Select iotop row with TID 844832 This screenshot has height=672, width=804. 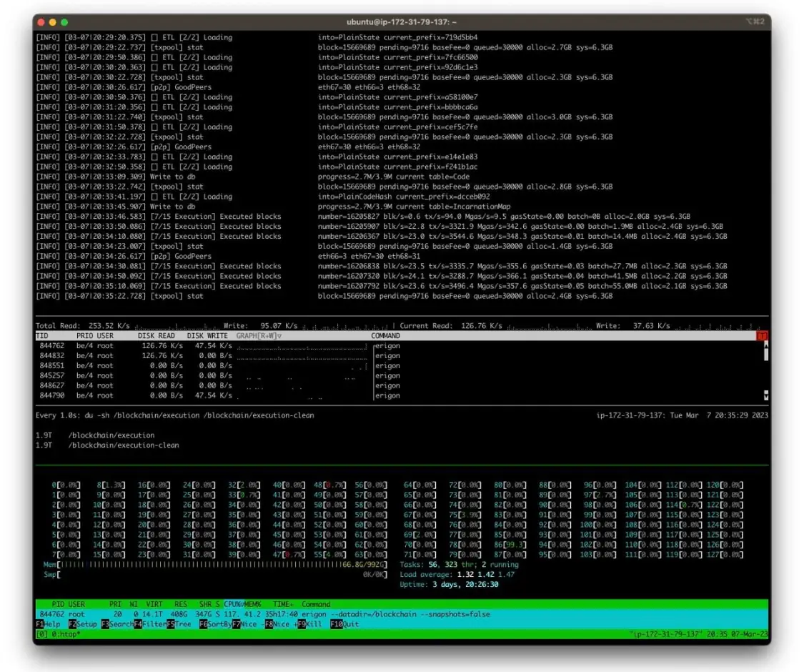click(214, 355)
